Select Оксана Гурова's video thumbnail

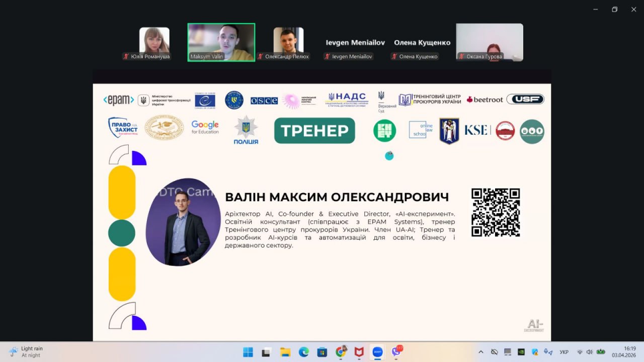point(489,42)
